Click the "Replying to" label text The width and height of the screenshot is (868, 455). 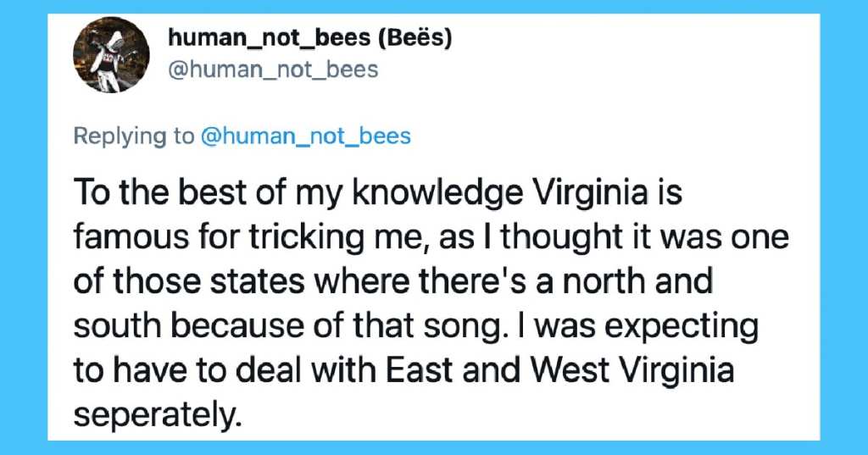tap(134, 136)
